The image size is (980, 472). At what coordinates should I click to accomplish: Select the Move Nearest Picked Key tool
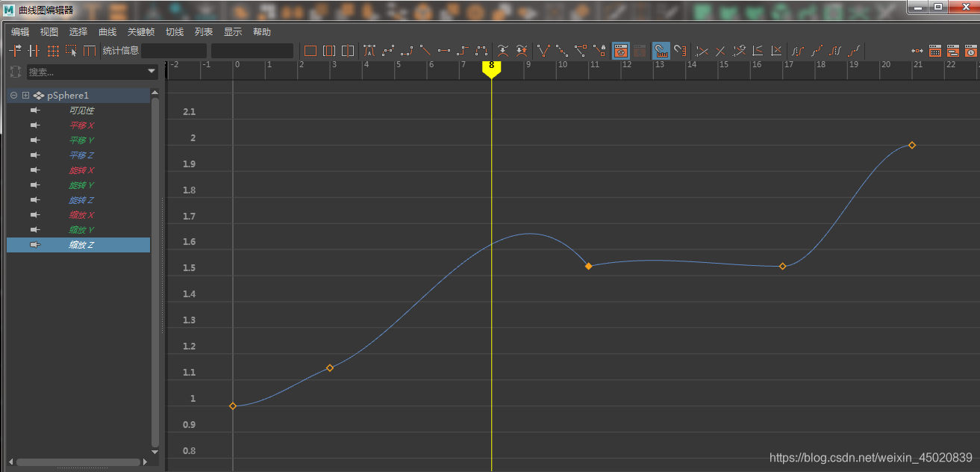click(15, 51)
